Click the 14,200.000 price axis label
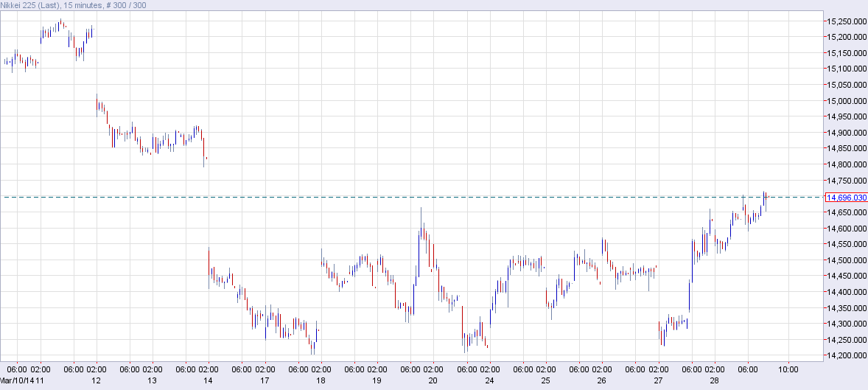Viewport: 868px width, 390px height. [x=846, y=356]
